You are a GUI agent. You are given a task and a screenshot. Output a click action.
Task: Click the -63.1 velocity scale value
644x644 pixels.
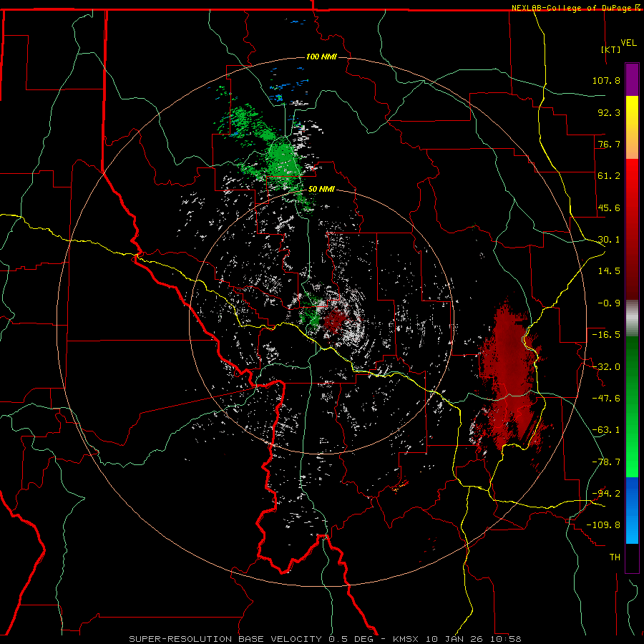[606, 430]
